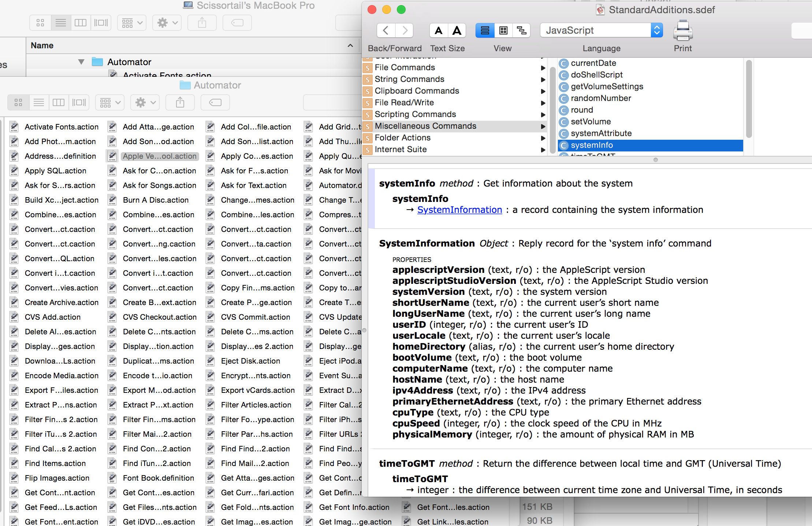
Task: Open the SystemInformation hyperlink
Action: point(459,210)
